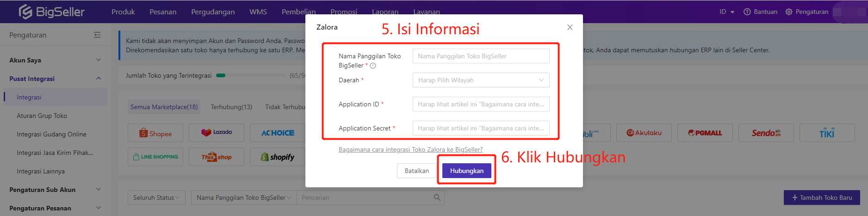This screenshot has height=216, width=868.
Task: Select the Thisshop marketplace card
Action: click(x=217, y=157)
